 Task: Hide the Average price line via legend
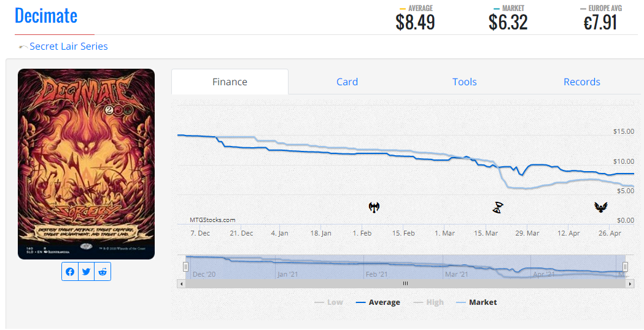(378, 302)
